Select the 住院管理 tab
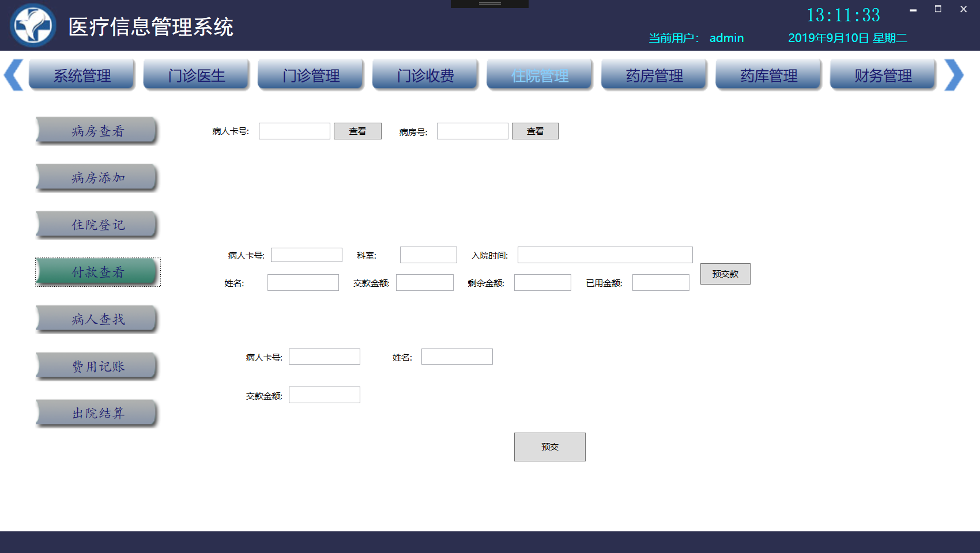This screenshot has width=980, height=553. [x=540, y=75]
